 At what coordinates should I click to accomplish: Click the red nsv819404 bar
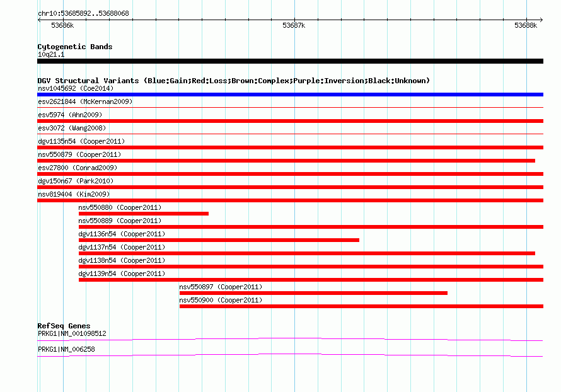pyautogui.click(x=290, y=200)
